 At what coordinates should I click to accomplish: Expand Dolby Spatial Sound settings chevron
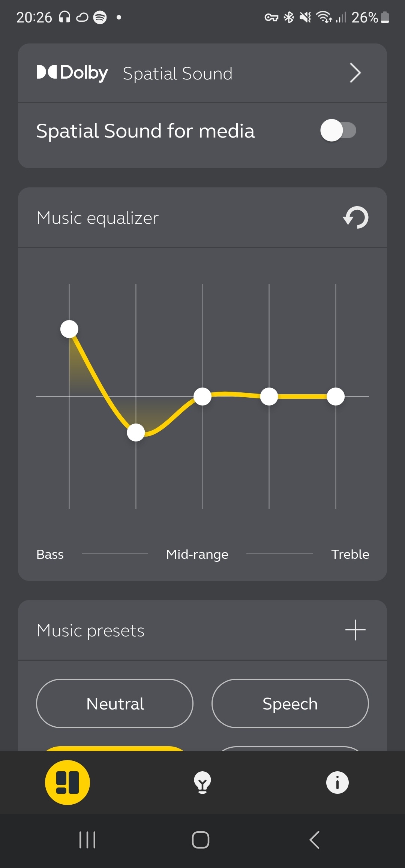(355, 73)
